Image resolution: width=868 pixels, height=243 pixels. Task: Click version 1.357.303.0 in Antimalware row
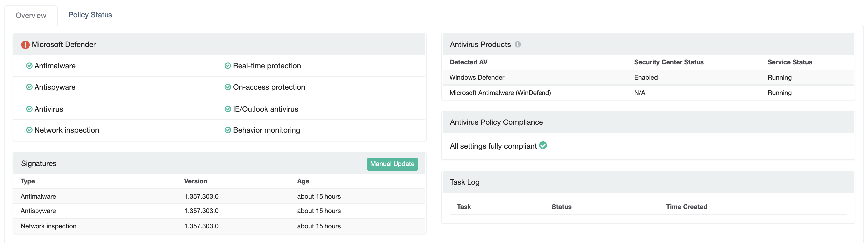coord(201,196)
